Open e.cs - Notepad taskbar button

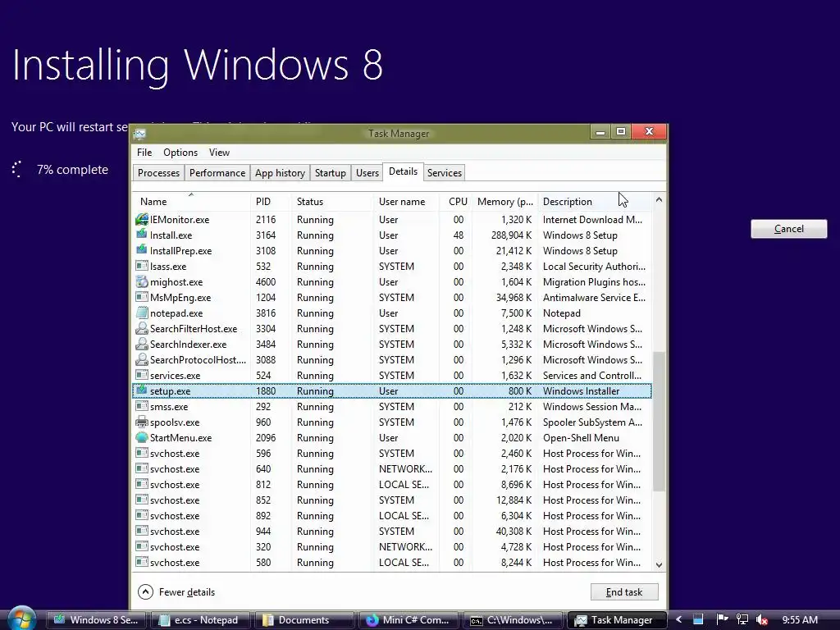point(201,620)
